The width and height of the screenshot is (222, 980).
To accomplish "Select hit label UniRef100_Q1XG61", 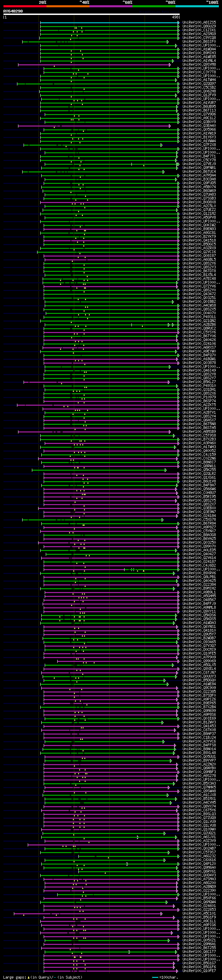I will 199,477.
